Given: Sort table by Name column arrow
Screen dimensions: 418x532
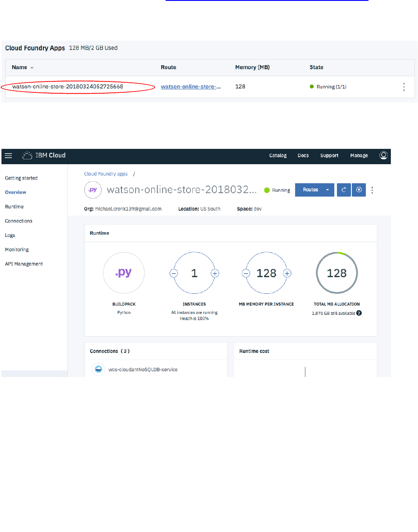Looking at the screenshot, I should (x=32, y=67).
